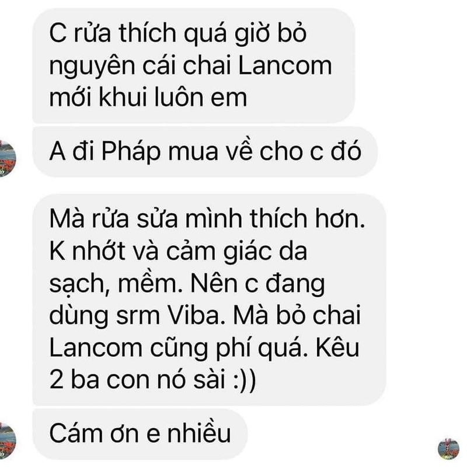Click the text '2 ba con nó sài'

[137, 380]
